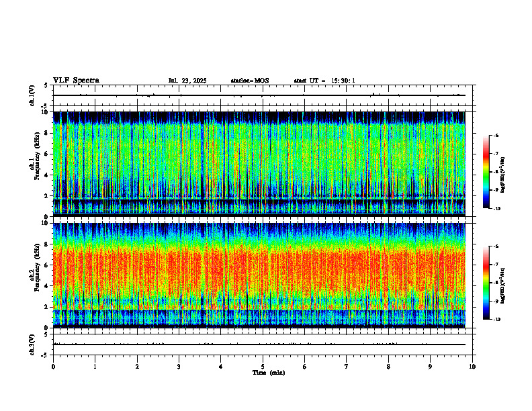
Task: Click time axis tick label "1"
Action: pos(95,367)
